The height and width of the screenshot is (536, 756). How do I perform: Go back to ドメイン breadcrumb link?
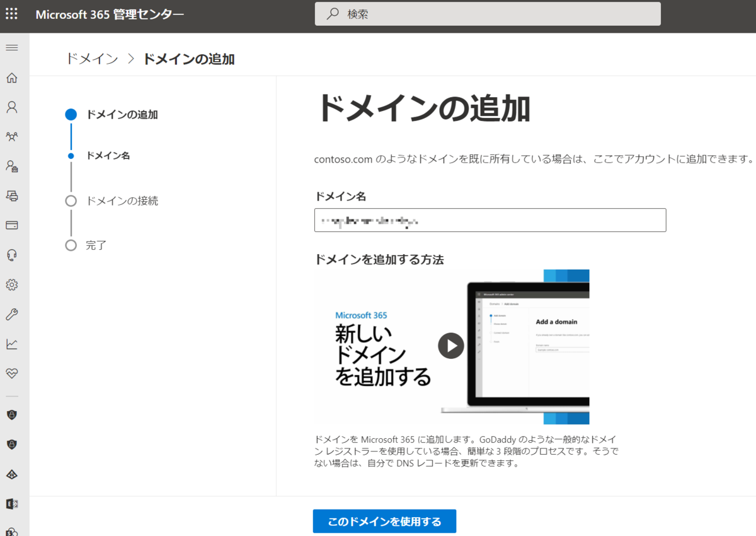(x=92, y=59)
